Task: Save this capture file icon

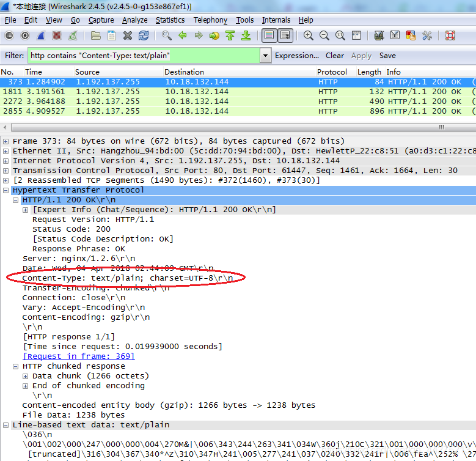Action: [x=112, y=35]
